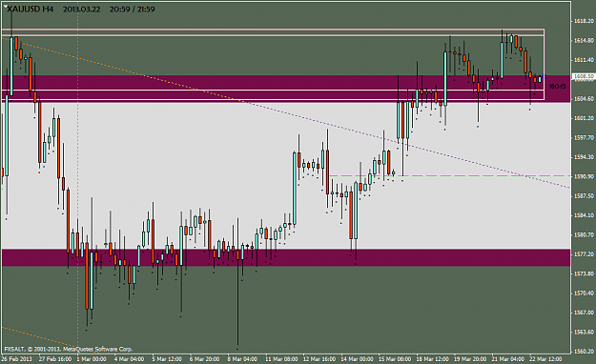Click the 1611.40 price axis label
This screenshot has width=596, height=364.
coord(584,60)
